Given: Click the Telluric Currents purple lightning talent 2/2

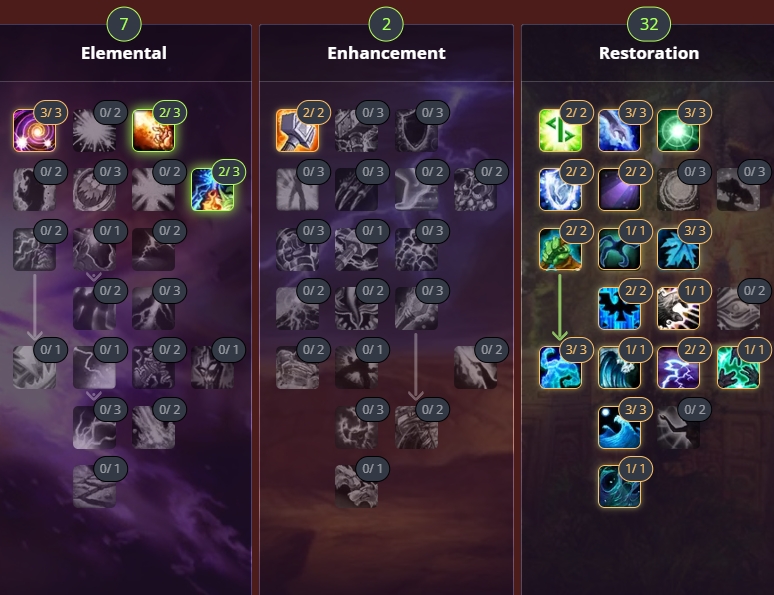Looking at the screenshot, I should coord(679,368).
